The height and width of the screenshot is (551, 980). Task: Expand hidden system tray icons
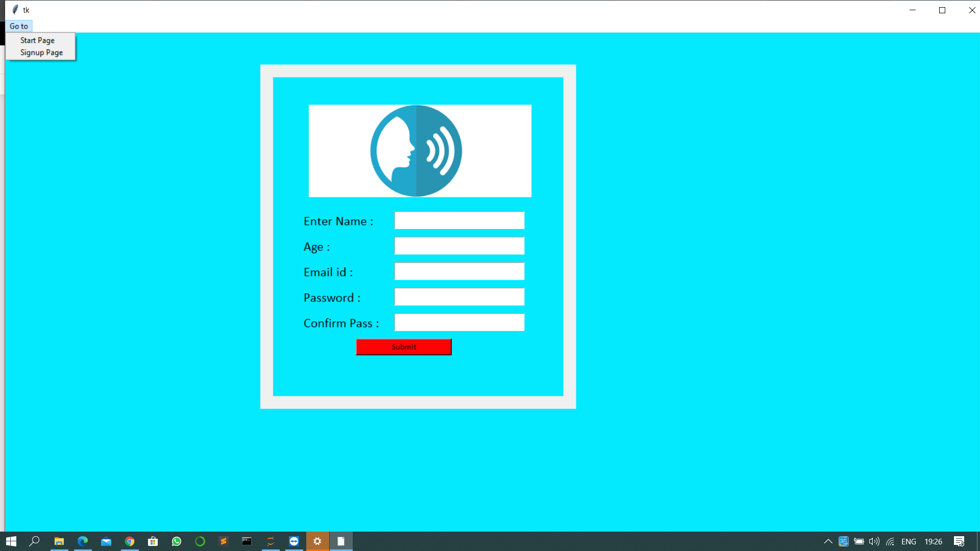pyautogui.click(x=828, y=541)
